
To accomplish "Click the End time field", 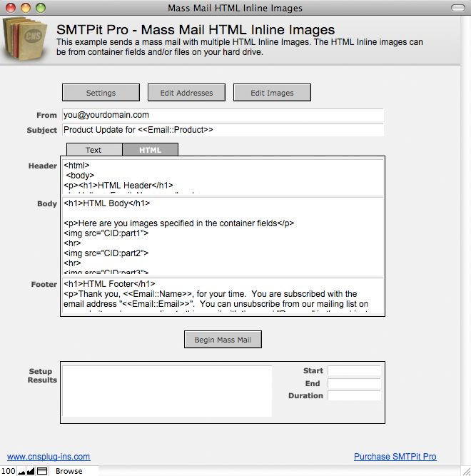I will click(x=354, y=383).
